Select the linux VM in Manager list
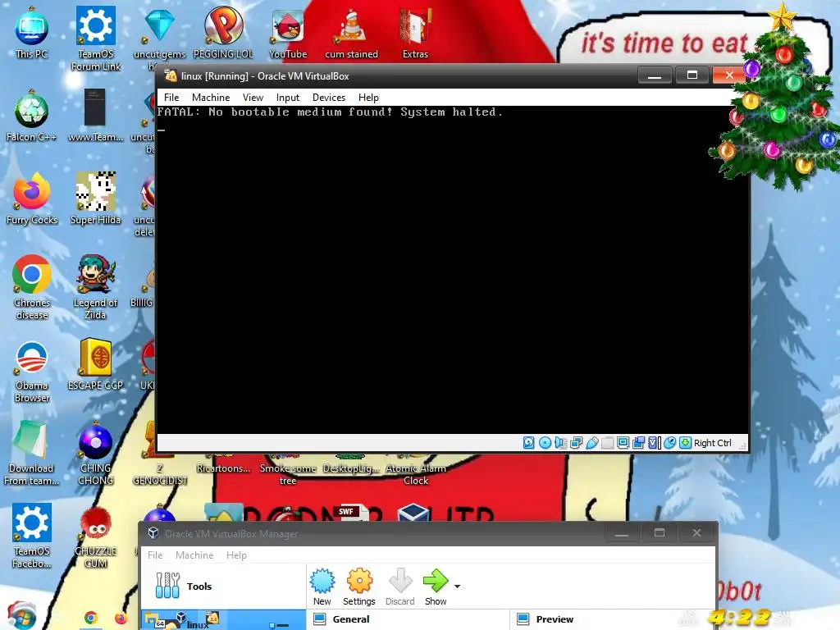Viewport: 840px width, 630px height. 223,620
